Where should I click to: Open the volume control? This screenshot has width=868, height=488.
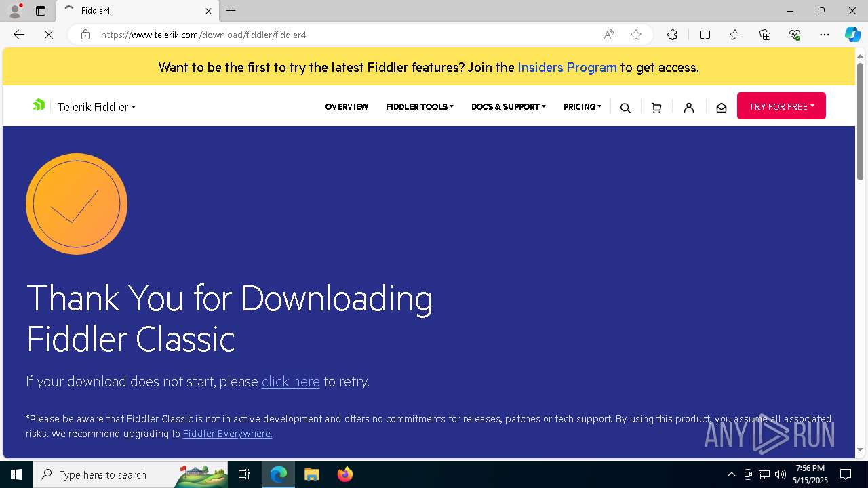coord(781,474)
